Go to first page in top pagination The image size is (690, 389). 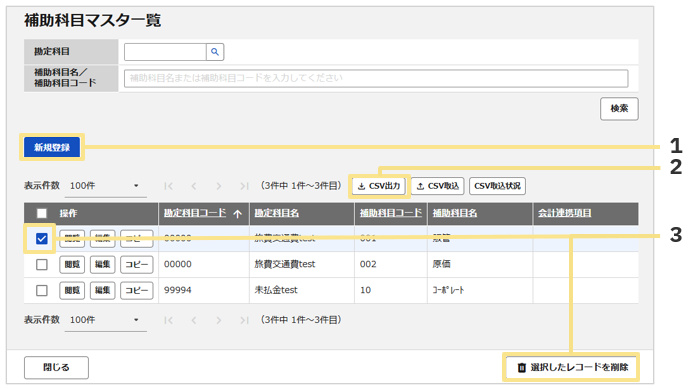(168, 186)
